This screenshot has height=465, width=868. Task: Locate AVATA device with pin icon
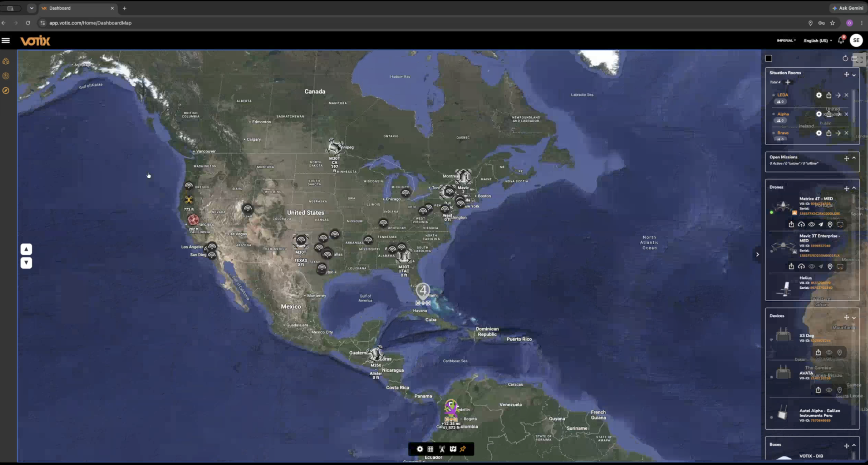(x=839, y=390)
